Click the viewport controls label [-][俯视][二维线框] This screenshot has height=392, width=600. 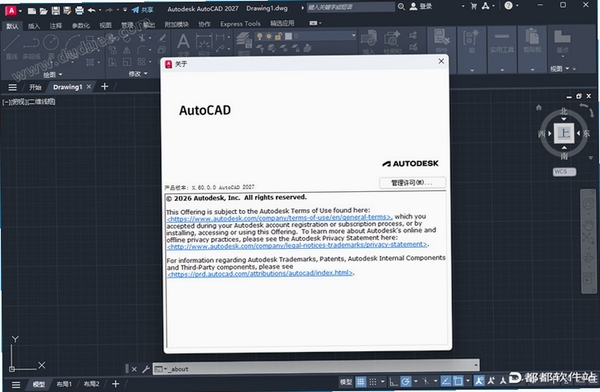[29, 101]
